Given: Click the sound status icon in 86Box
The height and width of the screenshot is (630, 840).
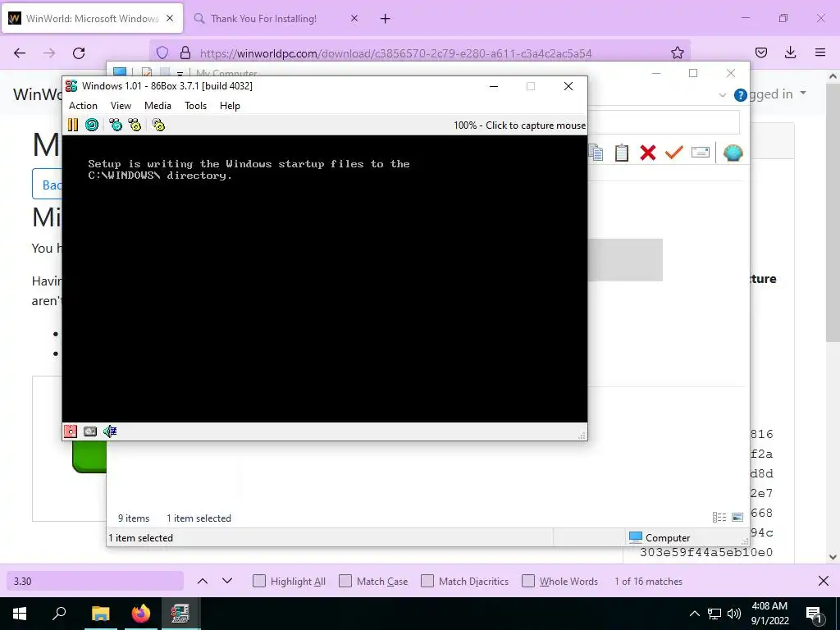Looking at the screenshot, I should [110, 431].
